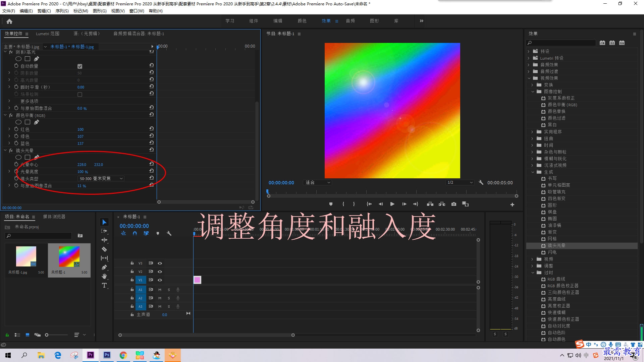Screen dimensions: 644x362
Task: Show more workspaces chevron
Action: (x=422, y=21)
